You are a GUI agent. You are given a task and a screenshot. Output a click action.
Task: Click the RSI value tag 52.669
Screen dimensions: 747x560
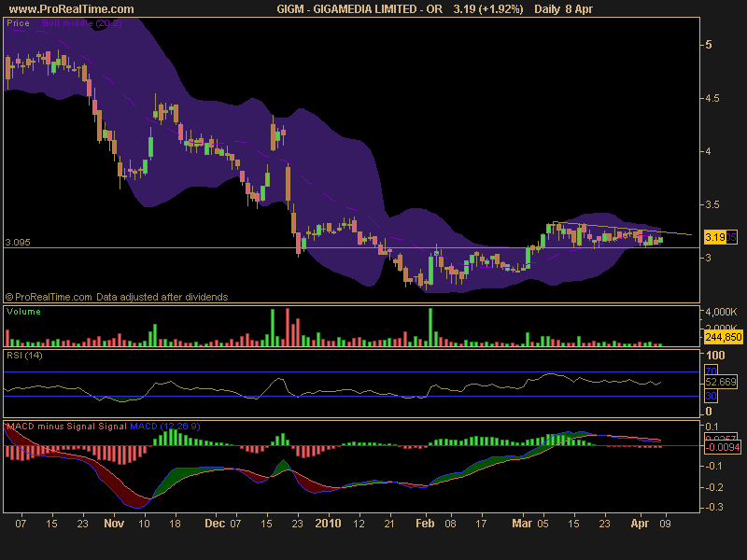click(x=720, y=382)
